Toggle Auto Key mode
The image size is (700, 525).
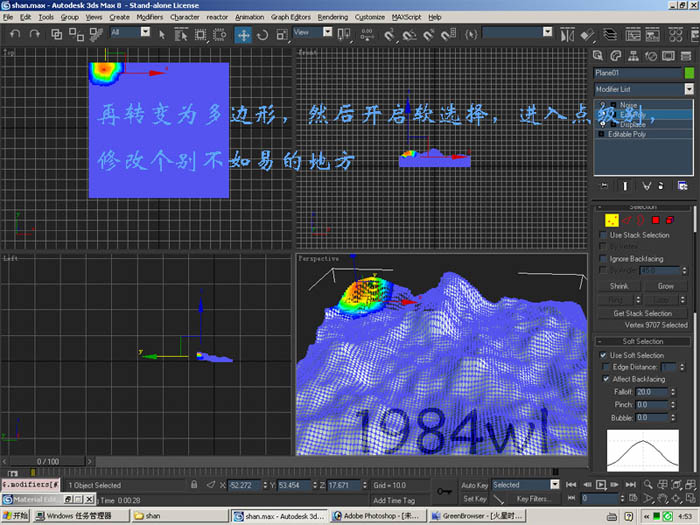point(474,485)
